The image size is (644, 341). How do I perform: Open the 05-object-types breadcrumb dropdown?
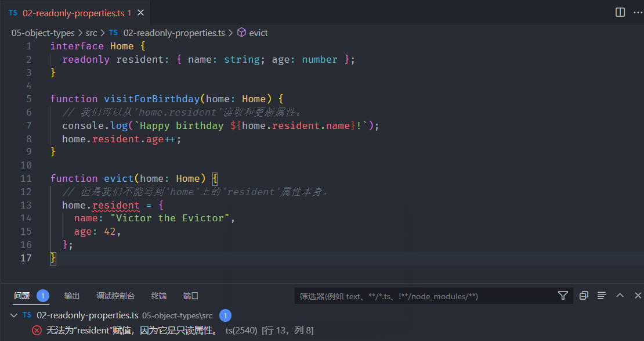coord(43,33)
